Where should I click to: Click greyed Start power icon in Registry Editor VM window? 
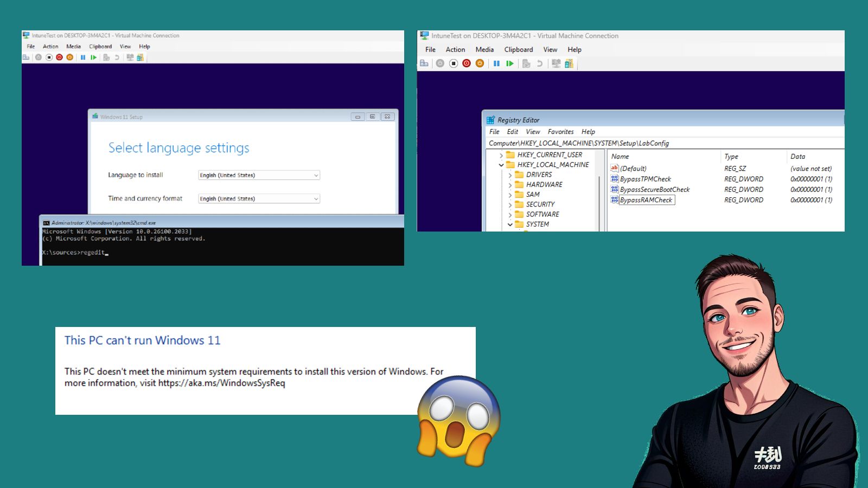coord(440,63)
